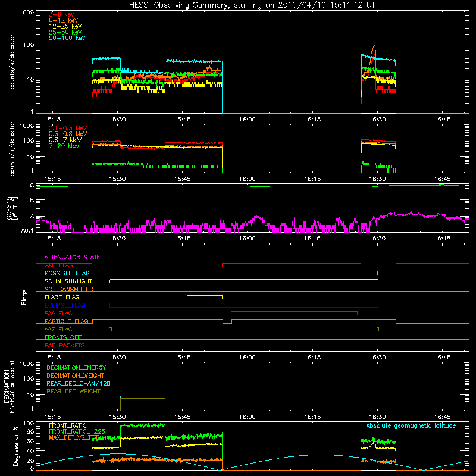This screenshot has height=476, width=476.
Task: Select the 12-25 keV legend label
Action: [x=65, y=26]
